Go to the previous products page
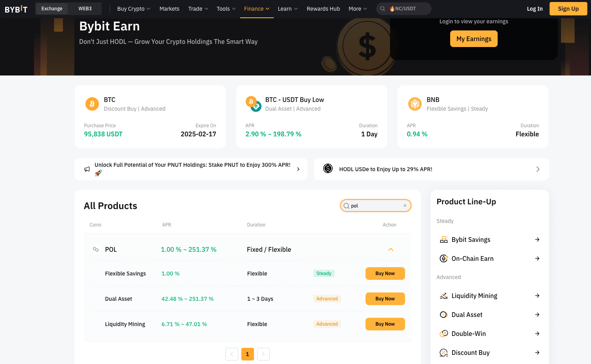This screenshot has width=591, height=364. 232,354
